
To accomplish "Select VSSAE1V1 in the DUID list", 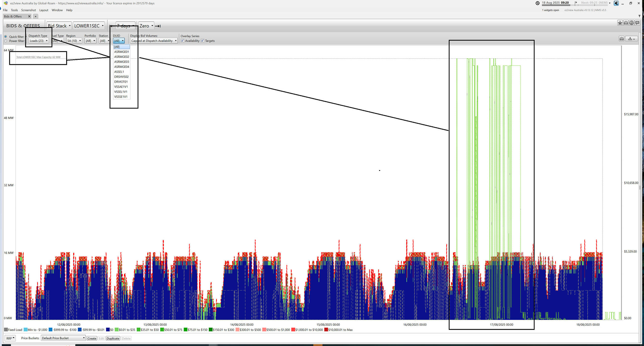I will (x=122, y=87).
